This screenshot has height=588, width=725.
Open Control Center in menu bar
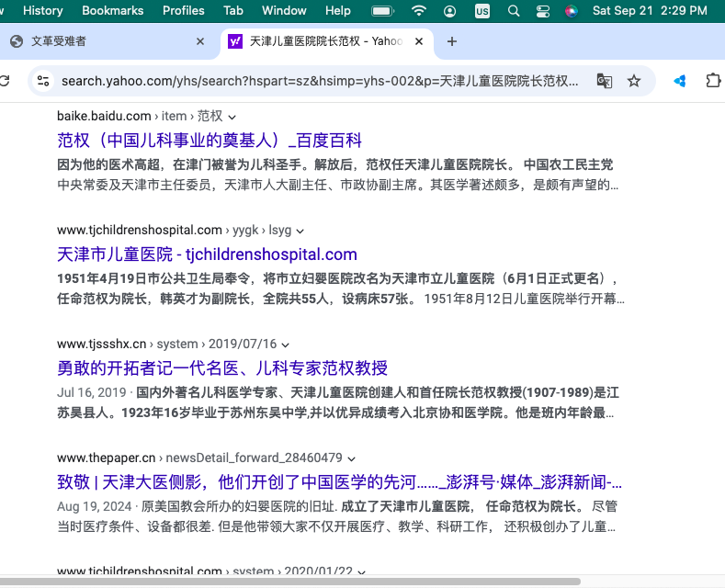click(542, 11)
